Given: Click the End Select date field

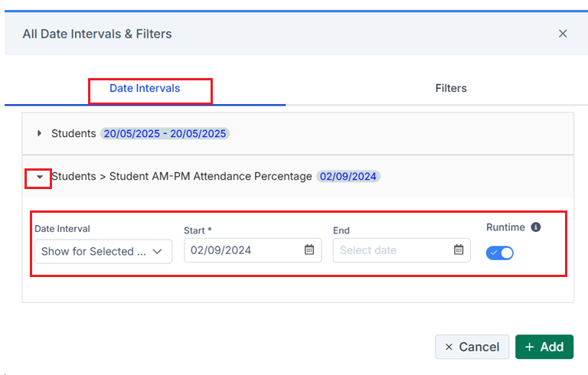Looking at the screenshot, I should pos(402,250).
